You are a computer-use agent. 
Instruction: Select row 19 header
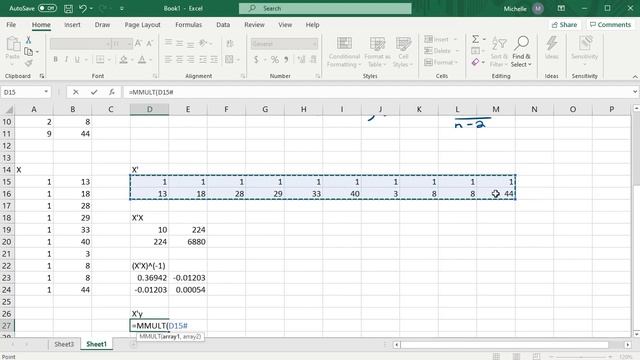coord(7,230)
